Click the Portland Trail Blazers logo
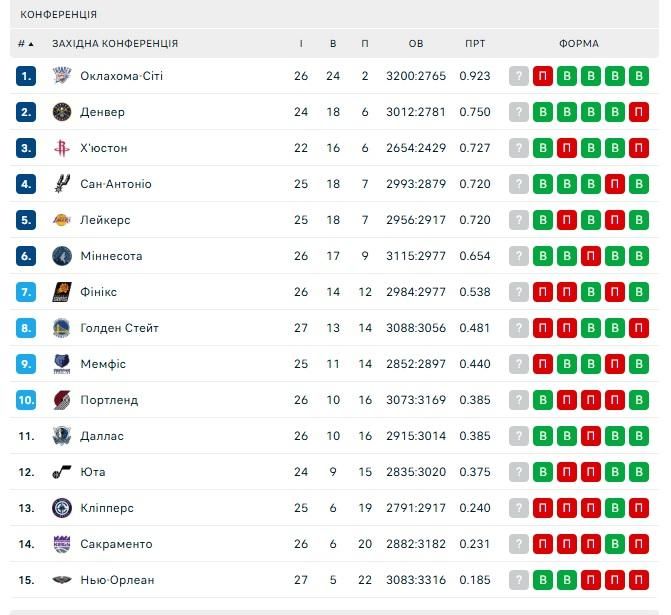Viewport: 671px width, 615px height. [61, 400]
